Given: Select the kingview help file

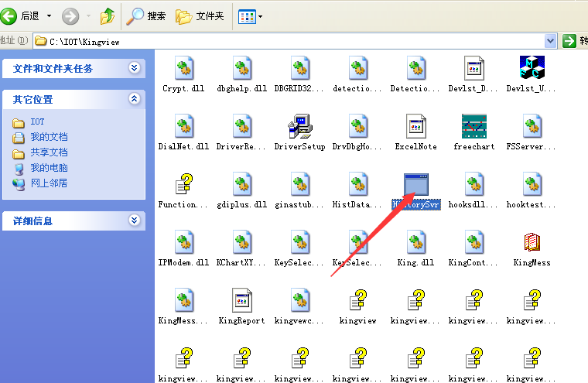Looking at the screenshot, I should 358,300.
